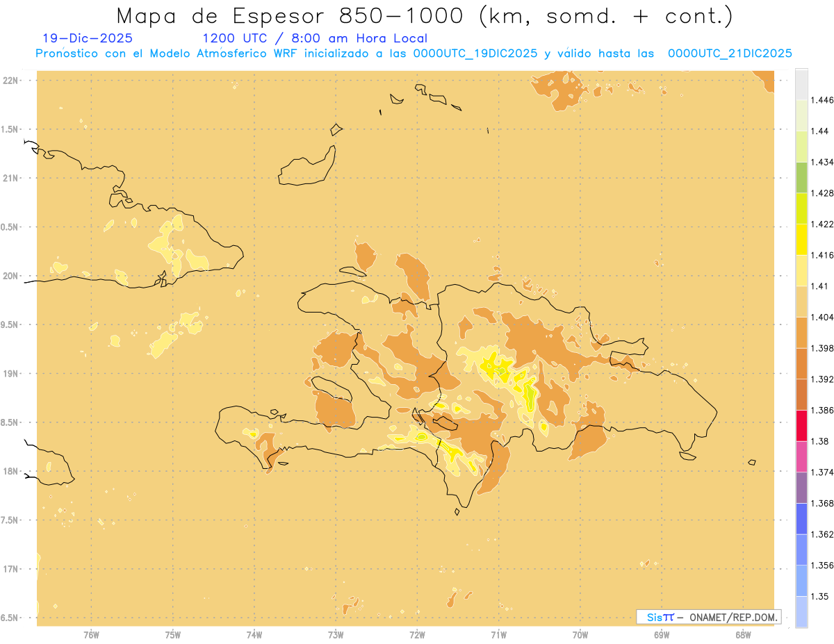
Task: Select the legend value '1.374'
Action: point(822,472)
